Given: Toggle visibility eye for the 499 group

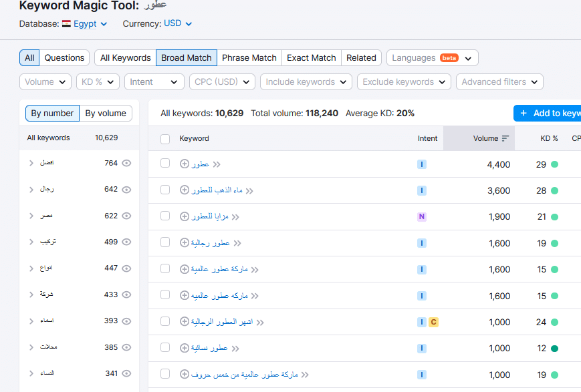Looking at the screenshot, I should [x=127, y=242].
